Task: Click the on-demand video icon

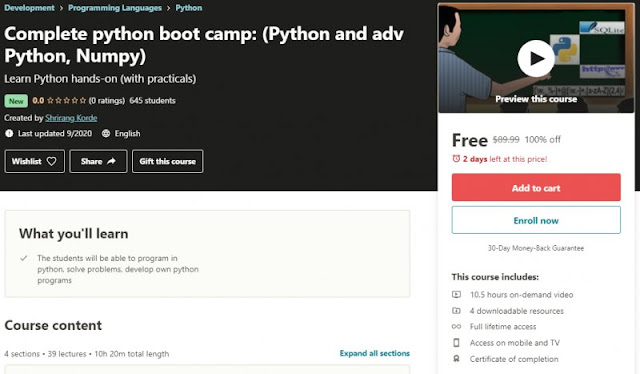Action: coord(456,294)
